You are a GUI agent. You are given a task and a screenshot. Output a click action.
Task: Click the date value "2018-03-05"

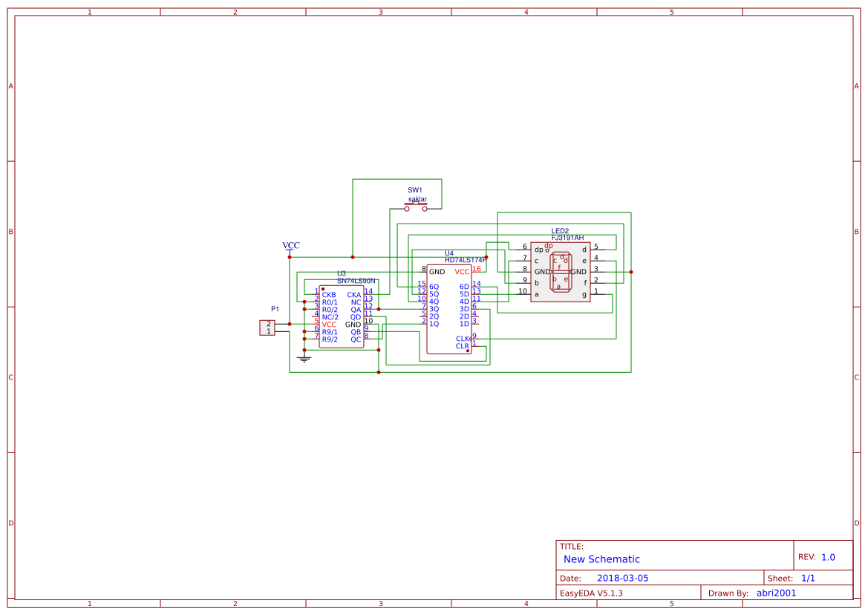pyautogui.click(x=623, y=578)
